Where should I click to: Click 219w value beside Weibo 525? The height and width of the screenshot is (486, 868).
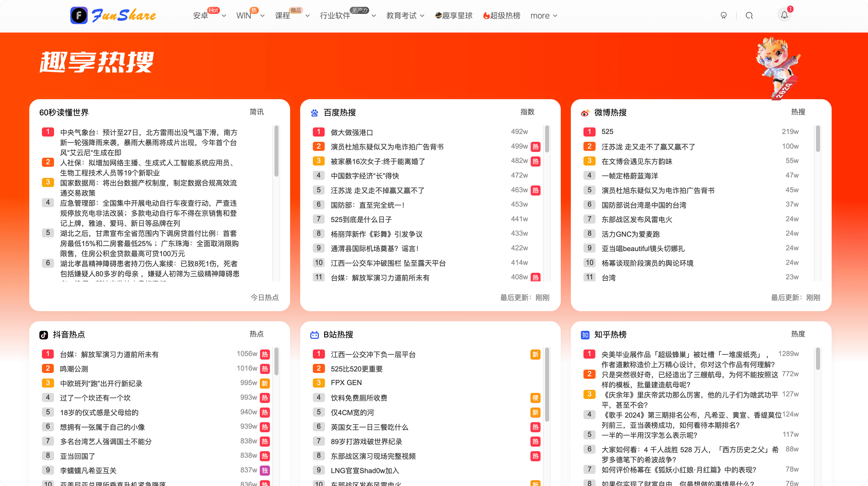pyautogui.click(x=790, y=131)
